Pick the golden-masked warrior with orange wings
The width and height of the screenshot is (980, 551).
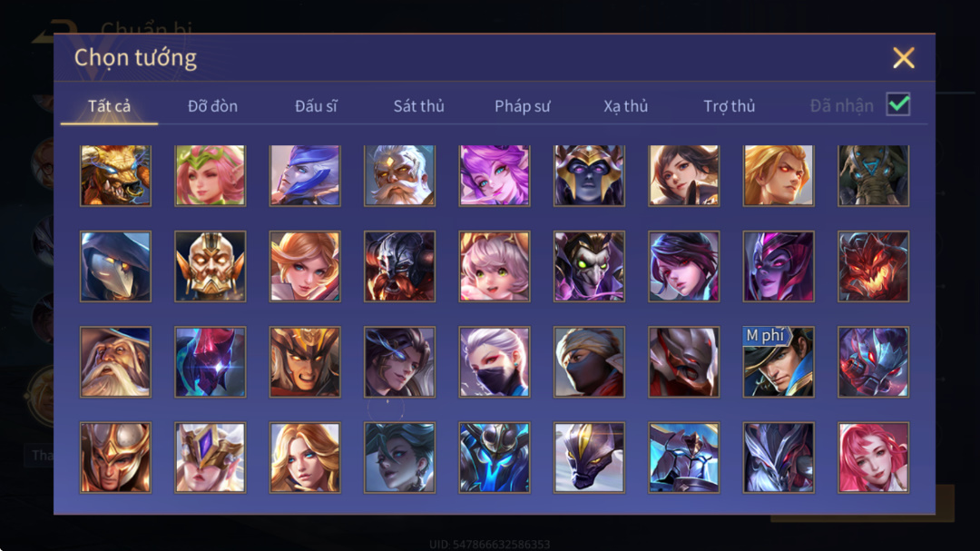click(210, 267)
